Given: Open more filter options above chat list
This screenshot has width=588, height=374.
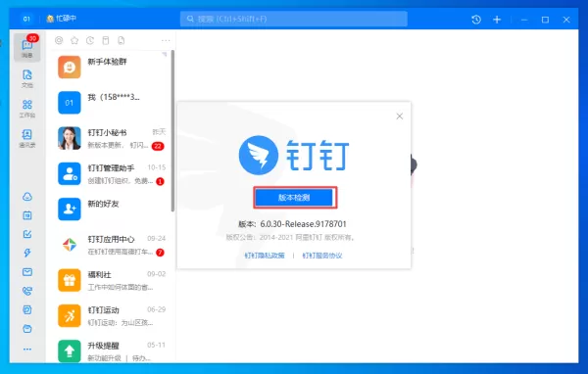Looking at the screenshot, I should (x=166, y=40).
